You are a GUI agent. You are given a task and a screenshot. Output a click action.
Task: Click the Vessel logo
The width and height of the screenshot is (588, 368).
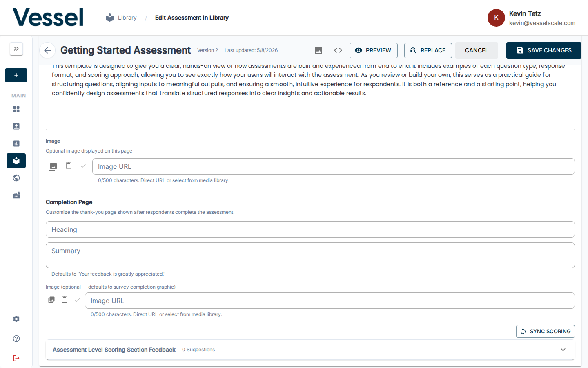48,18
